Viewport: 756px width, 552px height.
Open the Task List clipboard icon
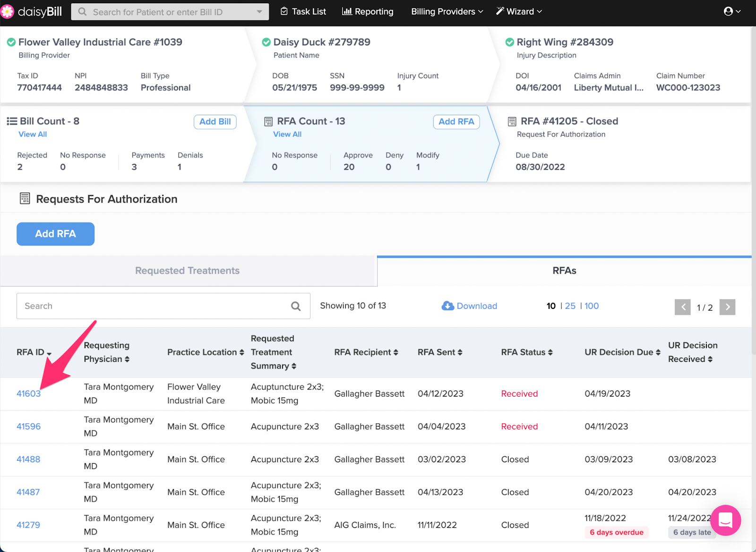pos(284,11)
